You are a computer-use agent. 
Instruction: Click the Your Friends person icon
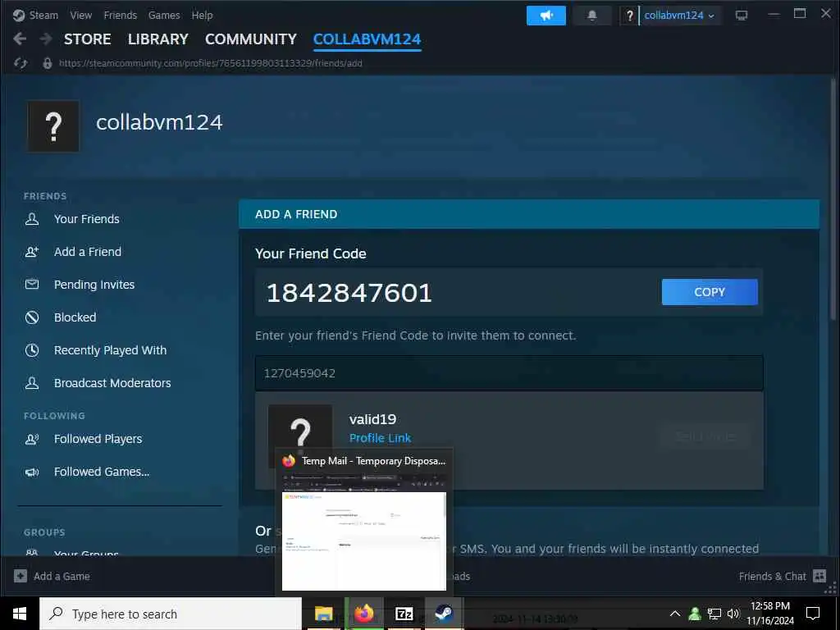click(x=32, y=218)
